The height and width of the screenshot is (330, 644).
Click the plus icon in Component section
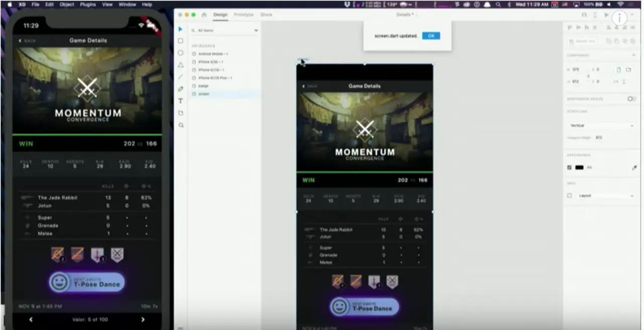tap(633, 55)
